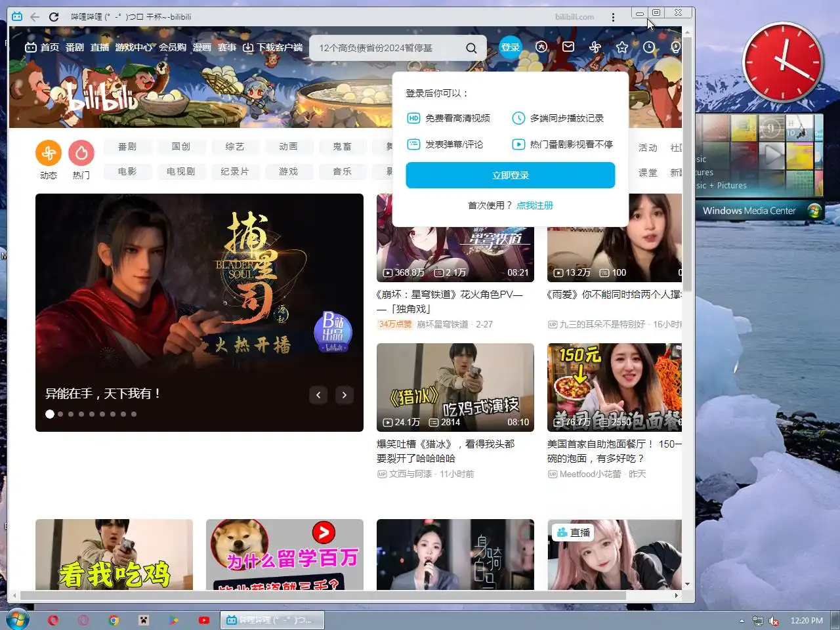Screen dimensions: 840x630
Task: Open the 为什么留学百万 thumbnail
Action: (285, 555)
